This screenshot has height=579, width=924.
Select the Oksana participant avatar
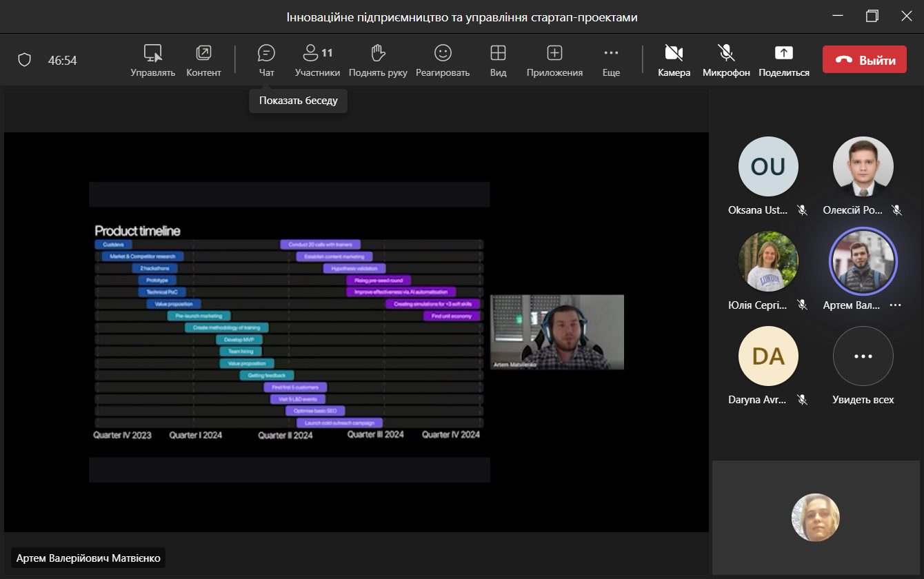click(x=767, y=167)
